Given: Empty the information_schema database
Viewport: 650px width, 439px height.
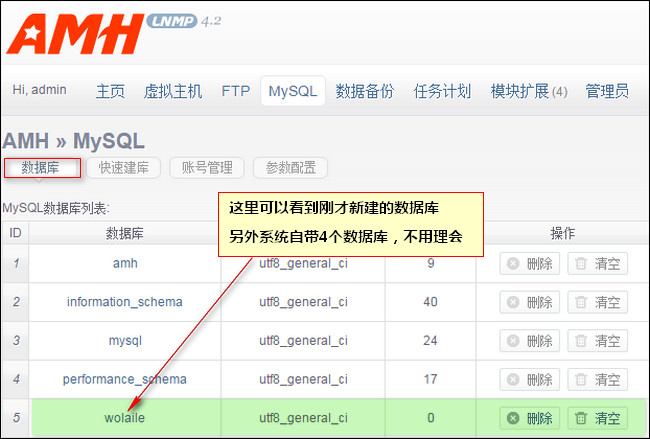Looking at the screenshot, I should pos(597,302).
